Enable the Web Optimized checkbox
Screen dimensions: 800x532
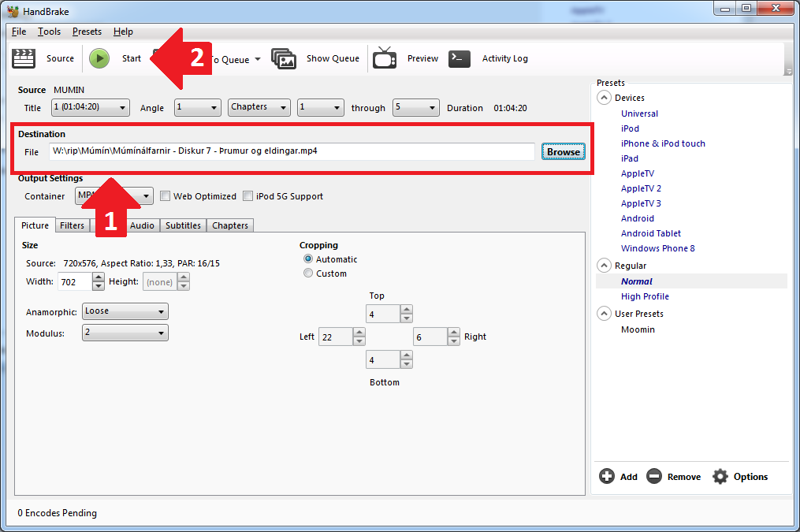(x=165, y=196)
